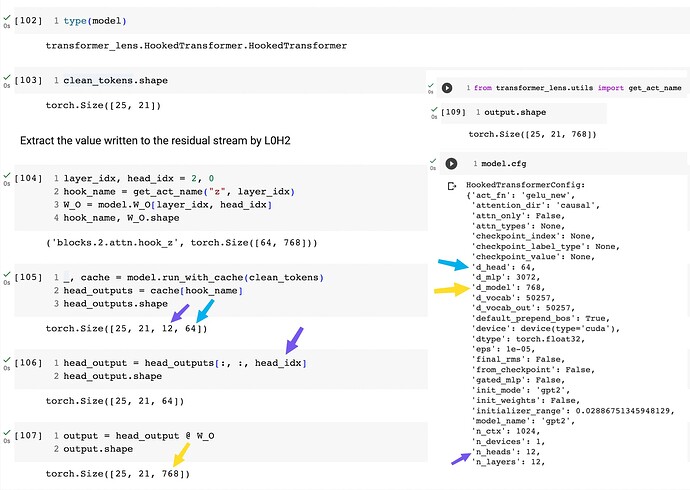Click the output.shape code in cell 109
This screenshot has width=690, height=490.
515,112
